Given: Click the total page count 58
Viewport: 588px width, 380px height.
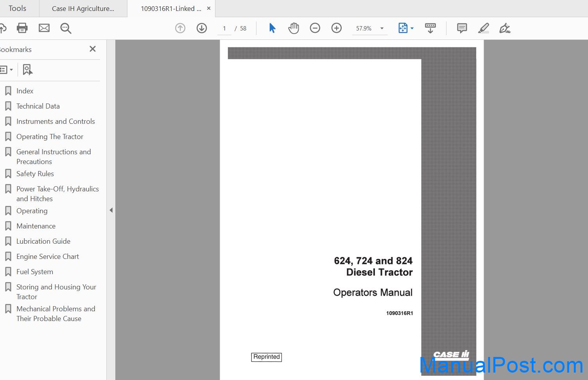Looking at the screenshot, I should click(243, 29).
